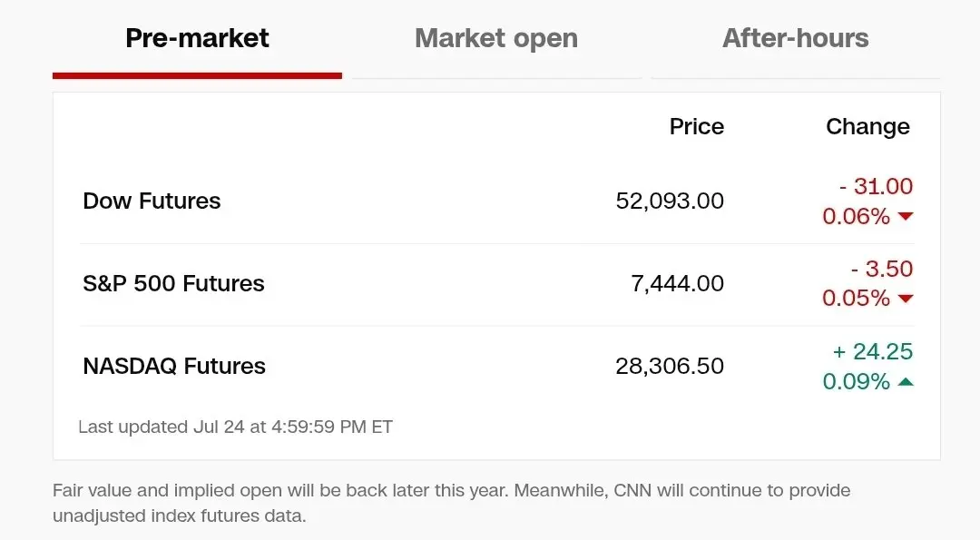Open NASDAQ Futures row label
980x540 pixels.
tap(174, 366)
